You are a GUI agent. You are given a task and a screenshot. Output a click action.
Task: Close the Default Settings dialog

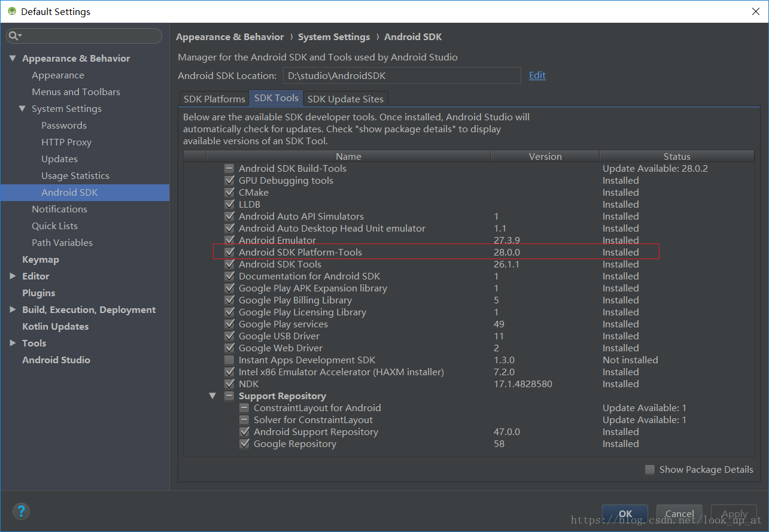point(756,11)
